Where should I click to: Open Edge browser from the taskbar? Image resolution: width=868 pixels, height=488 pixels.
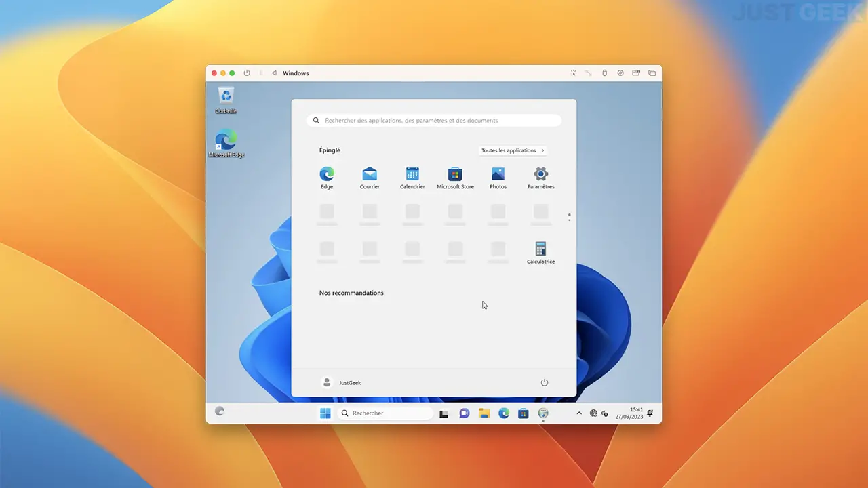point(504,413)
